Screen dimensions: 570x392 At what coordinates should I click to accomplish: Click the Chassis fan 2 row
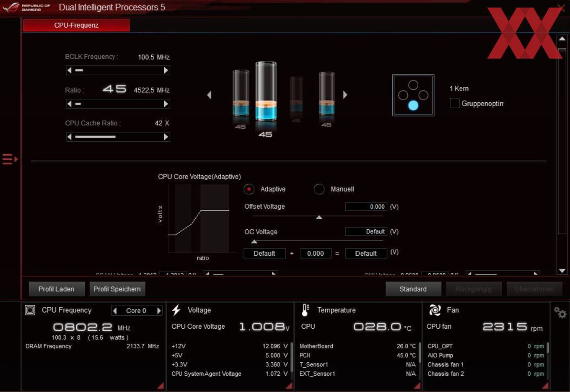[x=486, y=374]
